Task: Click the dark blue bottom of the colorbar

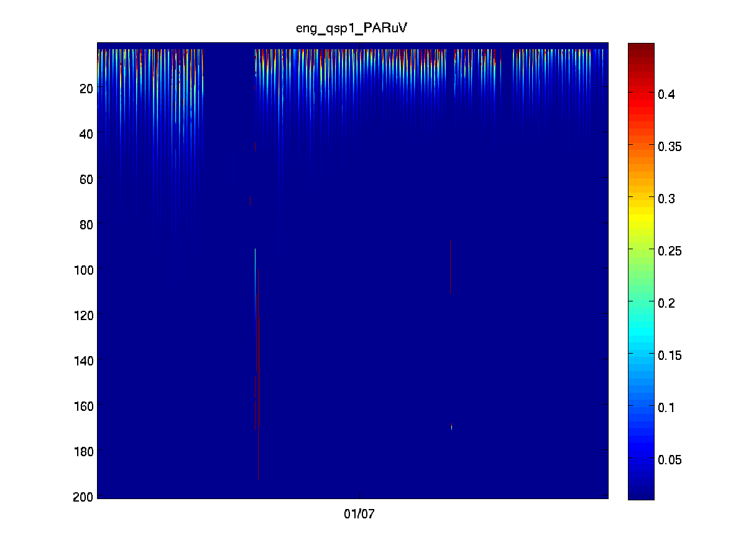Action: pyautogui.click(x=640, y=491)
